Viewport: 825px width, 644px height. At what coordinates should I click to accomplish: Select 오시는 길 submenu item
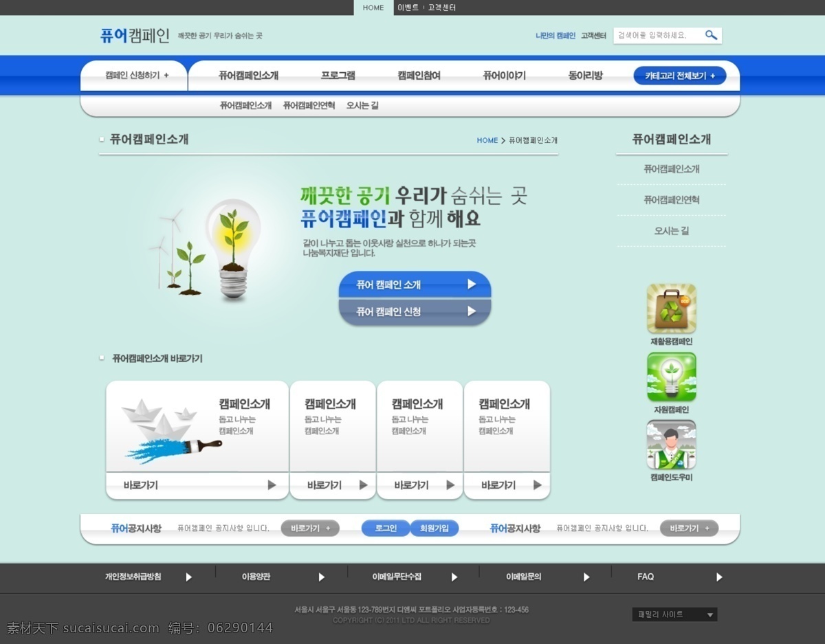pyautogui.click(x=362, y=106)
